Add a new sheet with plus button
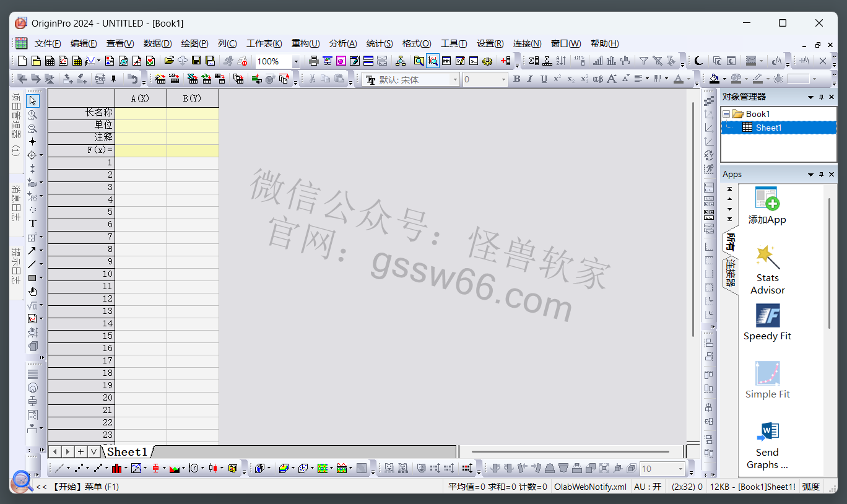The image size is (847, 504). point(80,452)
